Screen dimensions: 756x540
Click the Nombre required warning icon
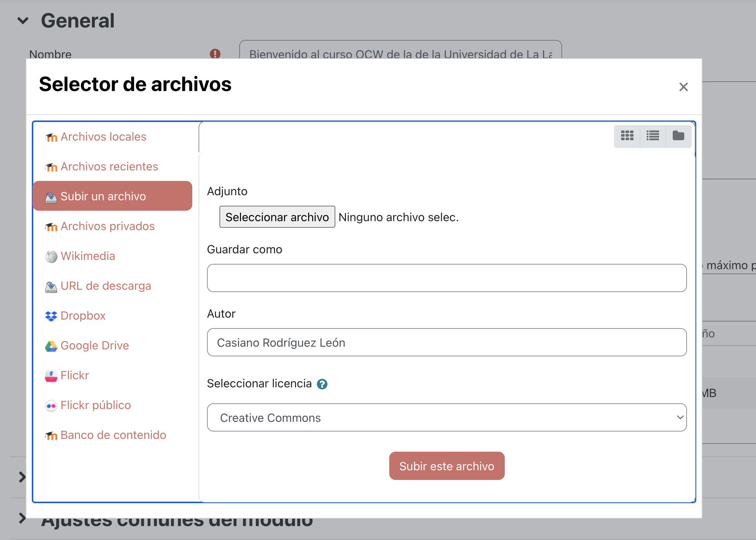(x=215, y=53)
